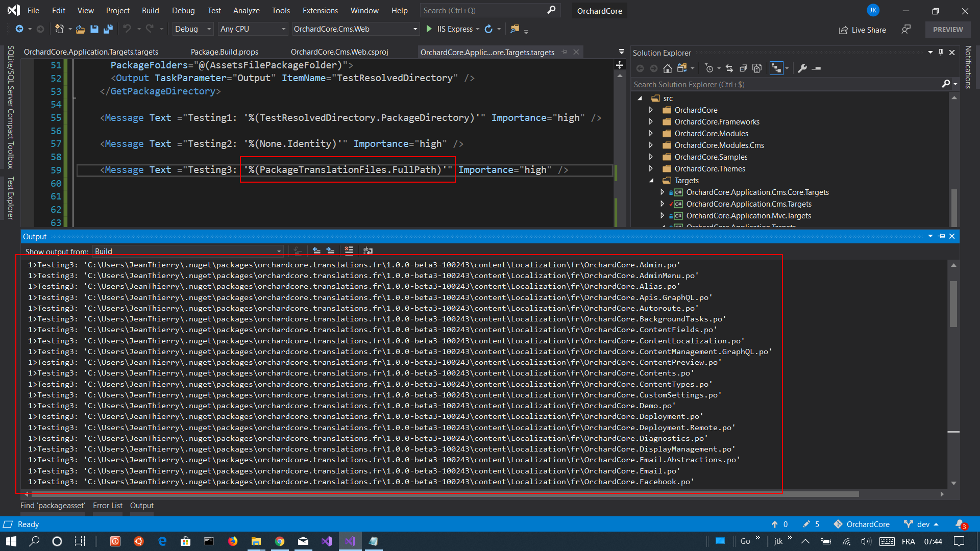Click the Collapse All icon in Solution Explorer
The image size is (980, 551).
pyautogui.click(x=744, y=68)
